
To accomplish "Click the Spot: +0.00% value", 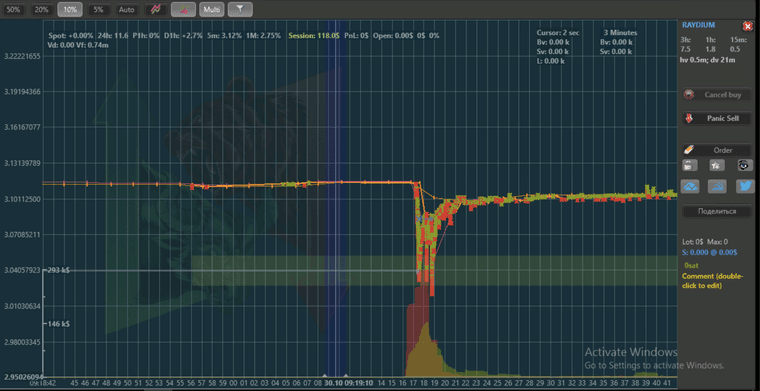I will 71,36.
